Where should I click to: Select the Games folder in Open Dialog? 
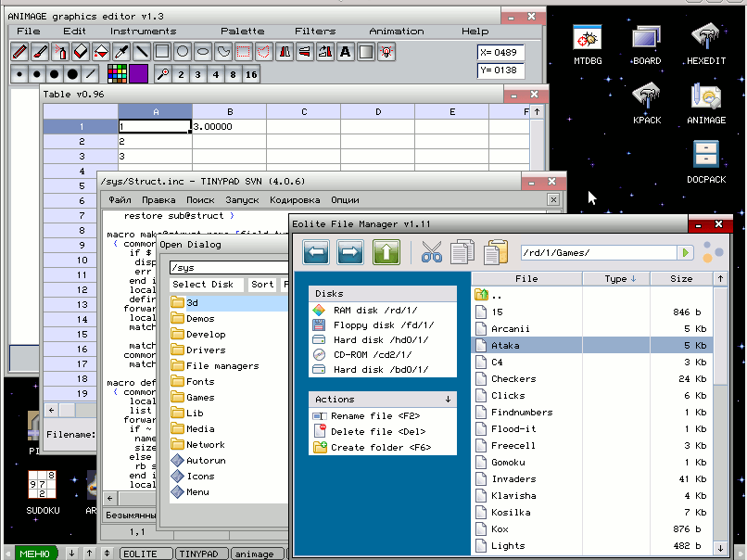(229, 398)
